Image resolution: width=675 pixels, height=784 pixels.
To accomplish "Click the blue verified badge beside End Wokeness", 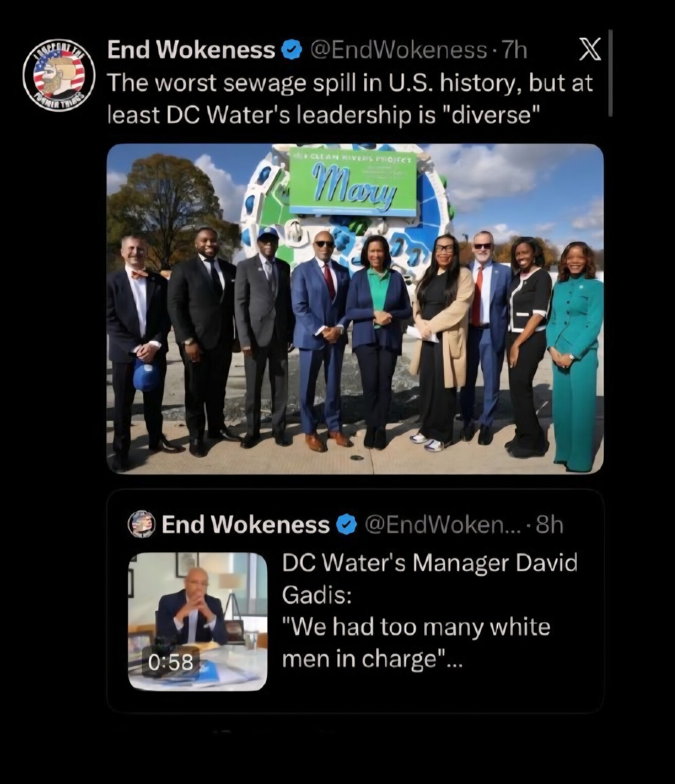I will tap(292, 50).
